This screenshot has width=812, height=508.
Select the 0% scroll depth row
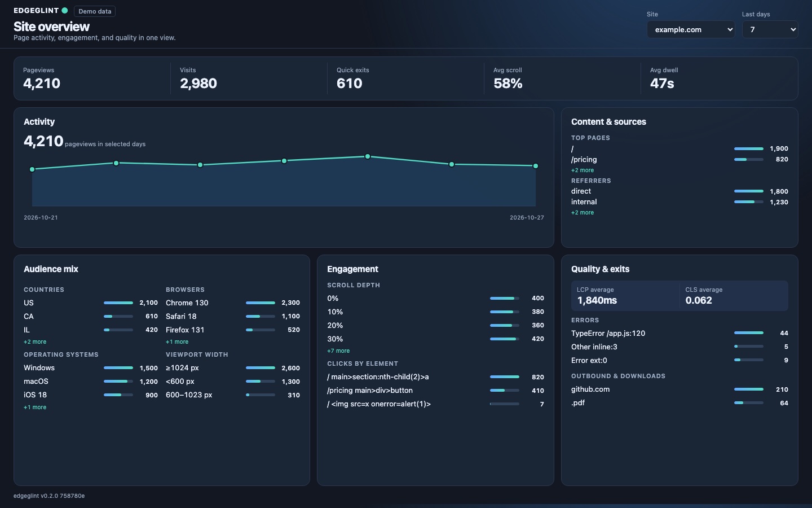(435, 298)
